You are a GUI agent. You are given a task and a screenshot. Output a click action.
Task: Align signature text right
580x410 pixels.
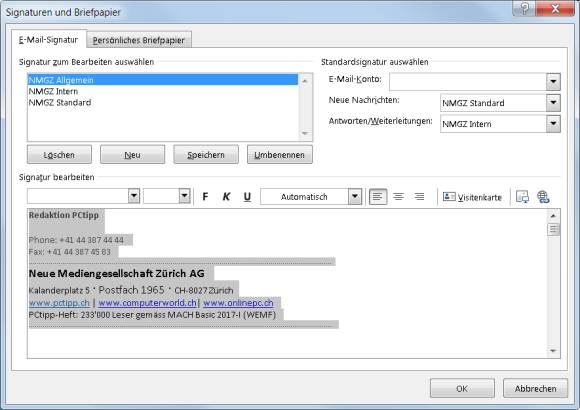click(x=419, y=196)
